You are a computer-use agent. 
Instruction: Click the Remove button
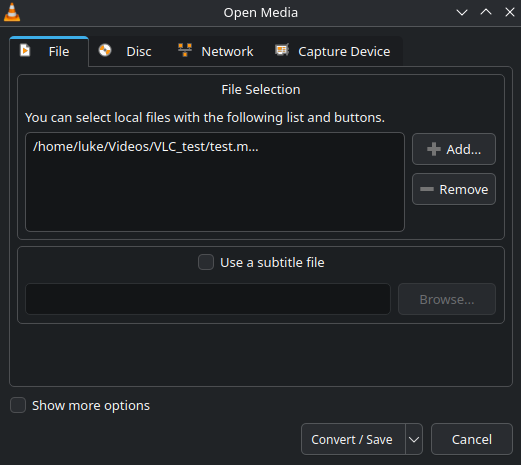click(454, 189)
